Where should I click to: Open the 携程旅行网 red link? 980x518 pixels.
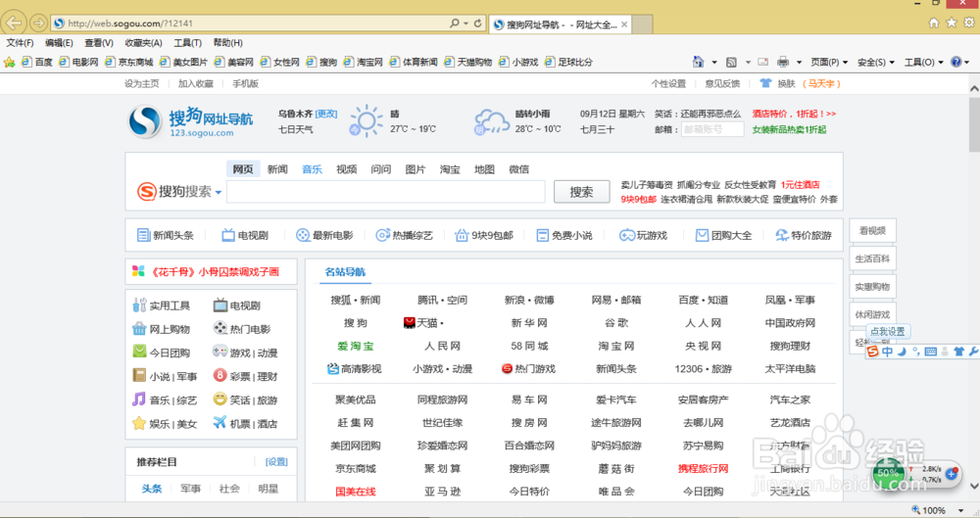pos(703,468)
